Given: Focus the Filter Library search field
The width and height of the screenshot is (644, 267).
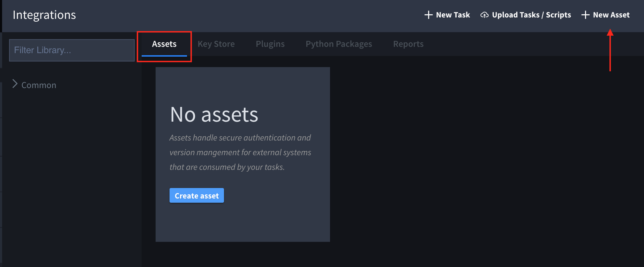Looking at the screenshot, I should click(72, 50).
